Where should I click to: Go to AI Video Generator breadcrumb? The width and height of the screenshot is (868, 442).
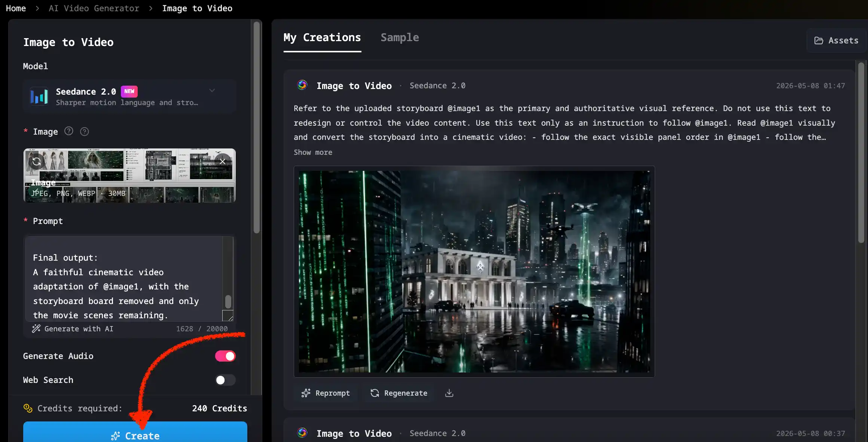tap(94, 8)
